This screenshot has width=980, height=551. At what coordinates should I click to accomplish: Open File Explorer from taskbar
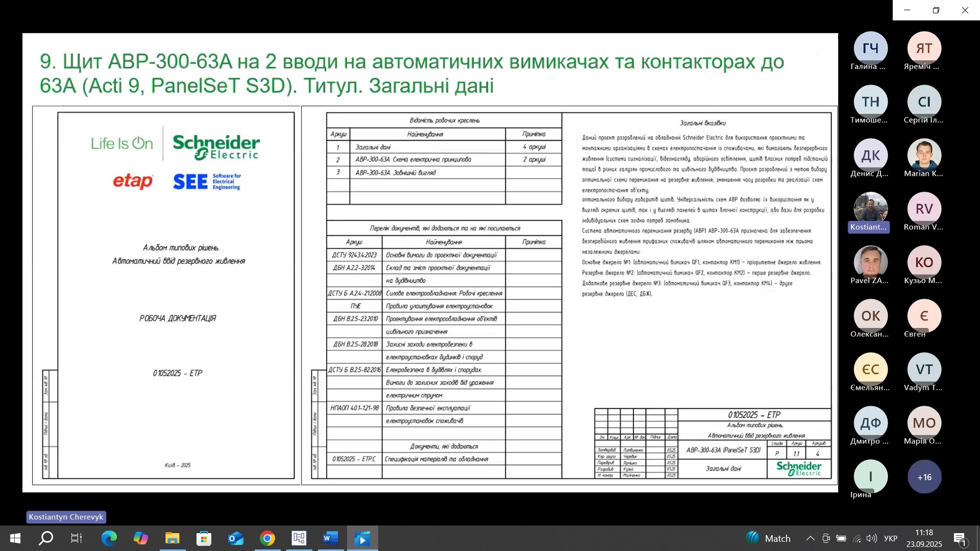[172, 538]
